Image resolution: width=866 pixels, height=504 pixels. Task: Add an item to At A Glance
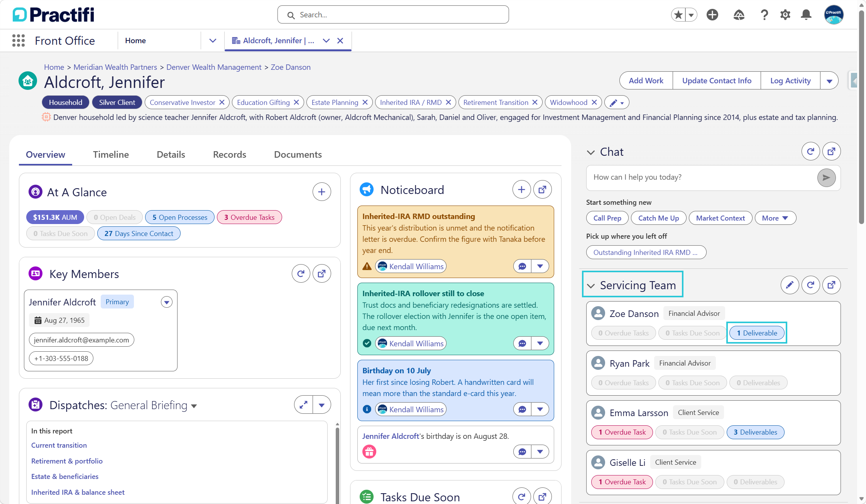click(x=321, y=192)
